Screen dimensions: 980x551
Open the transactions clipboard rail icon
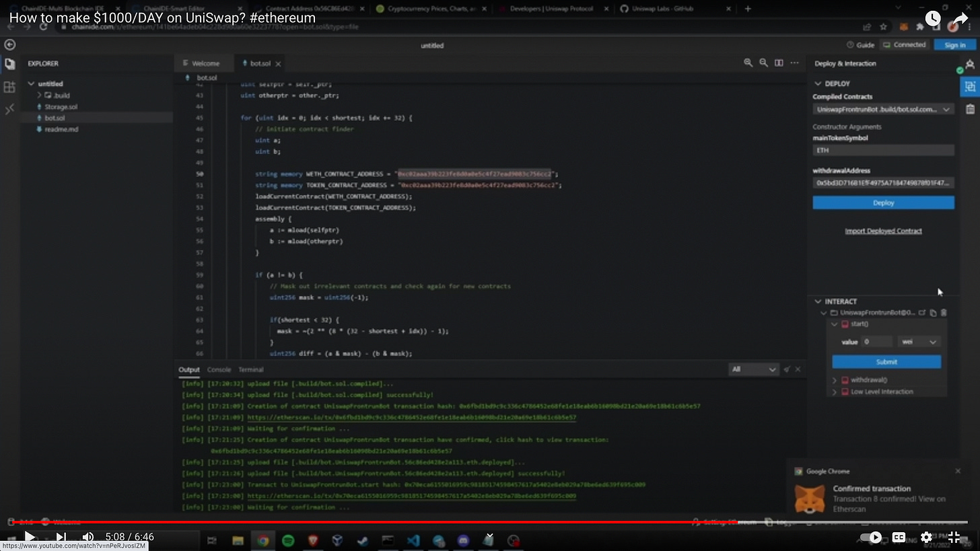coord(970,109)
